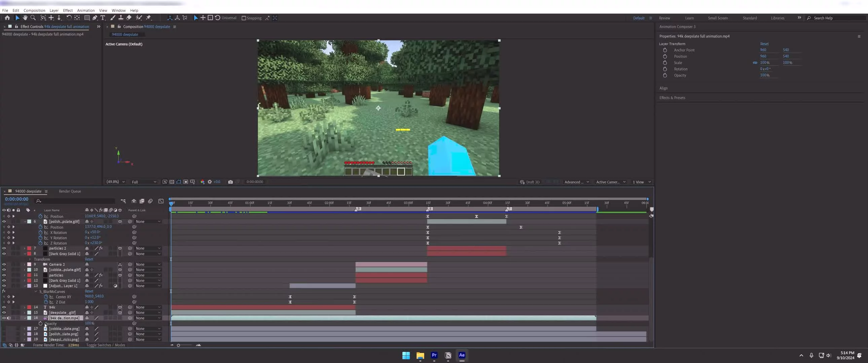Viewport: 868px width, 363px height.
Task: Select the Pen tool
Action: [95, 18]
